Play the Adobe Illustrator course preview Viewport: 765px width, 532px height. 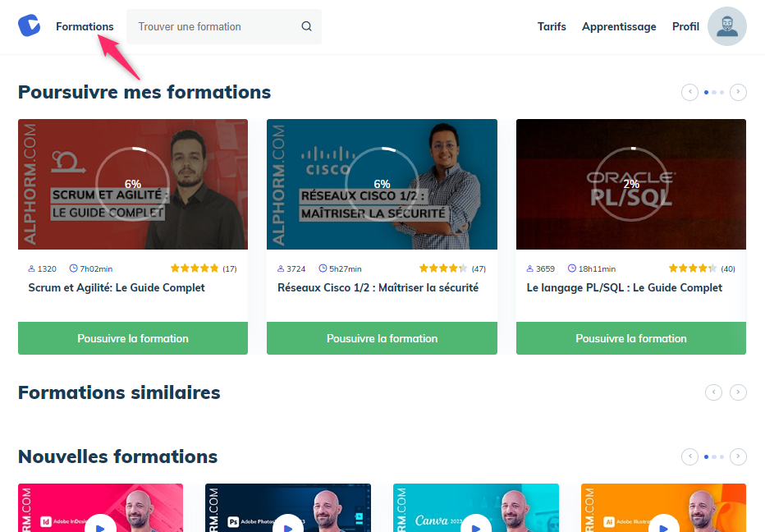663,524
